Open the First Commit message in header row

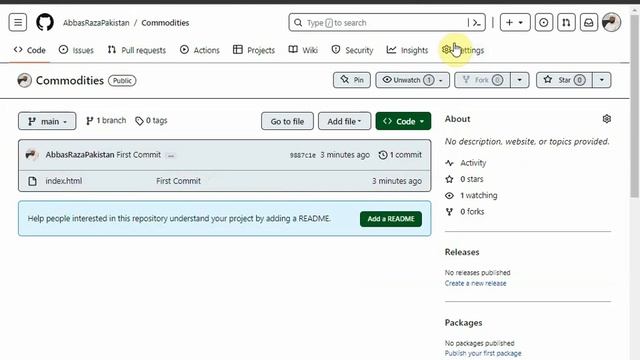139,155
